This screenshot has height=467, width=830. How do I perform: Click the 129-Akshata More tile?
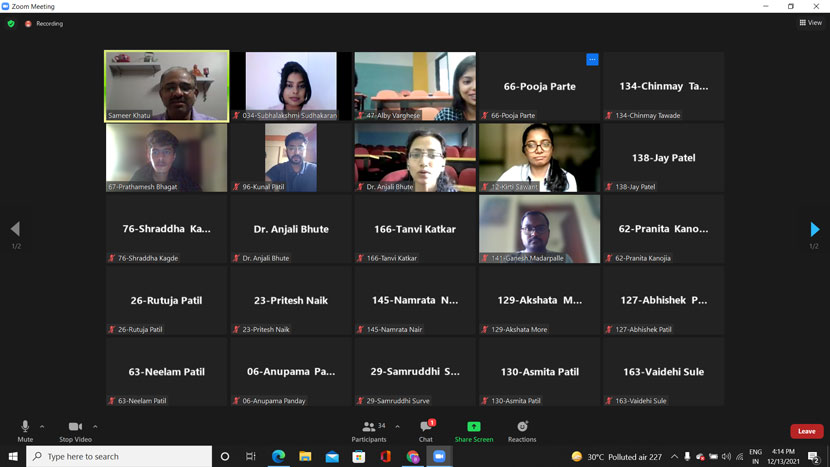tap(539, 300)
